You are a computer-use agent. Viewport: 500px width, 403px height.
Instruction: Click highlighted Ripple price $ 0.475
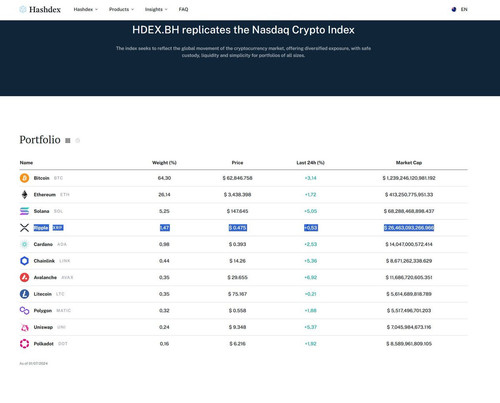(238, 228)
